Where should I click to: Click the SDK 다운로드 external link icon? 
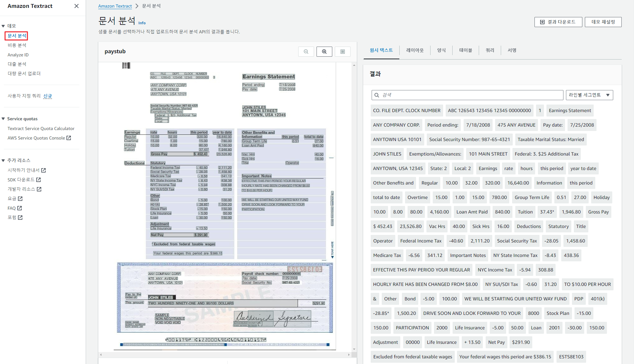coord(38,180)
